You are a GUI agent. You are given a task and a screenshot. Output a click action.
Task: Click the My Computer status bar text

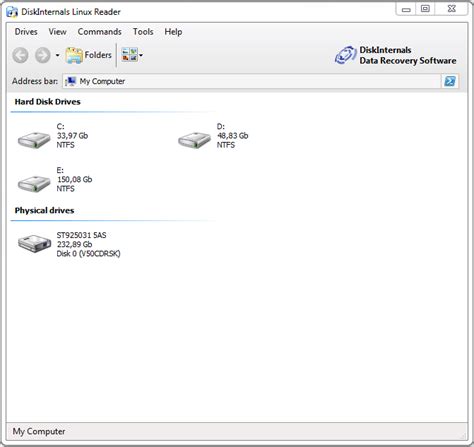[39, 431]
